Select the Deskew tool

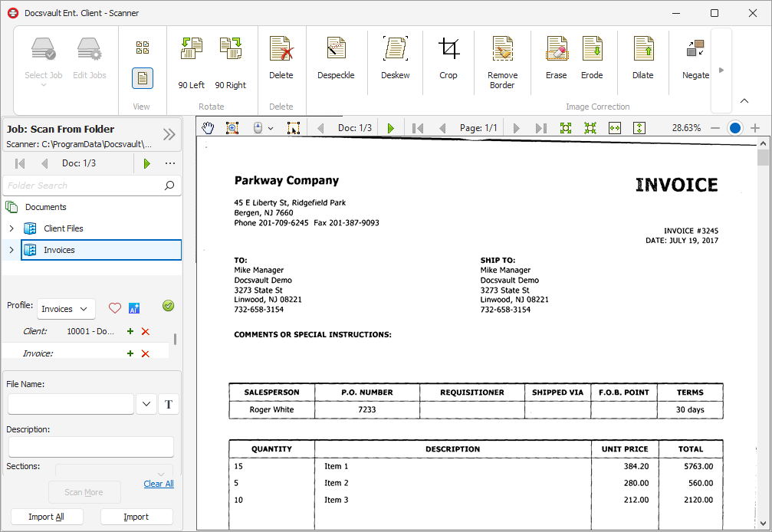pyautogui.click(x=396, y=57)
